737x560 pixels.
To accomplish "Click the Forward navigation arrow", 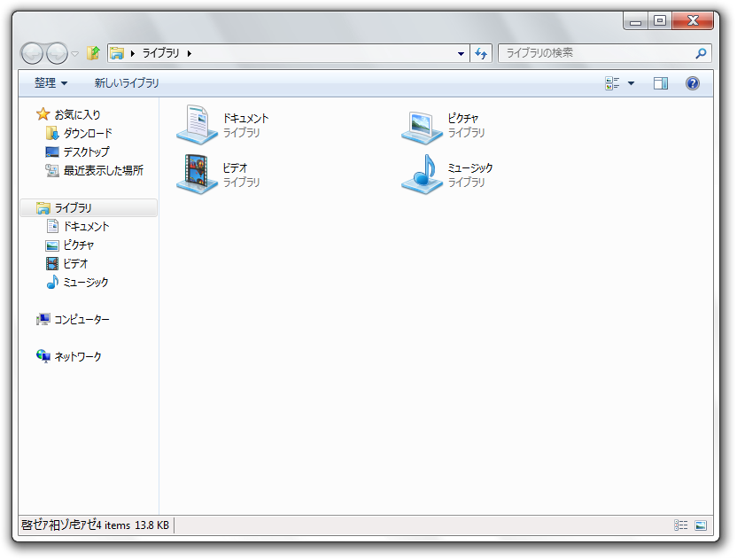I will 58,53.
